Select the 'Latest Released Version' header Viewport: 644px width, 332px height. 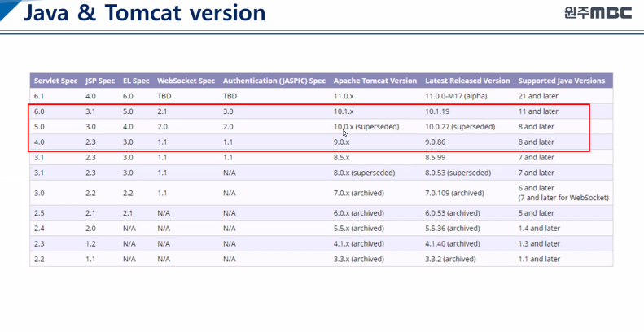pyautogui.click(x=467, y=81)
